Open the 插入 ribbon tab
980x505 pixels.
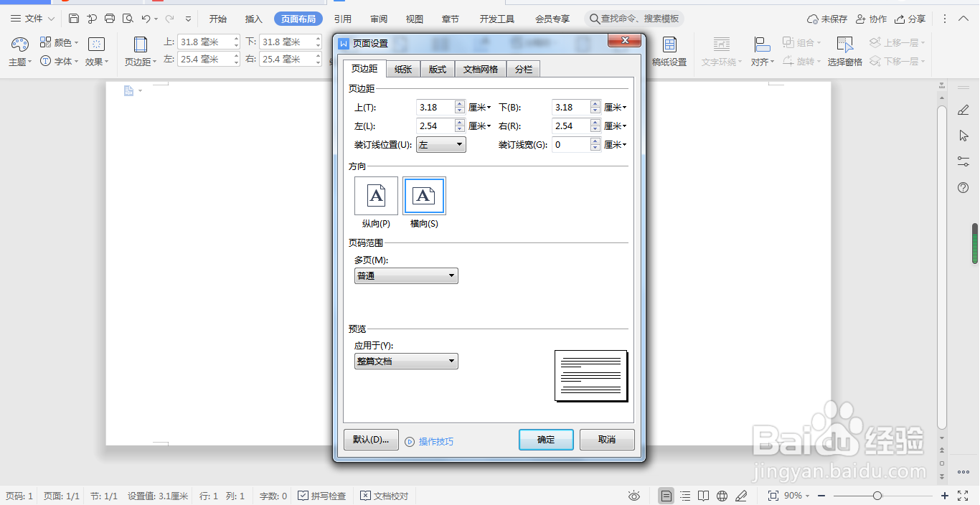click(253, 19)
